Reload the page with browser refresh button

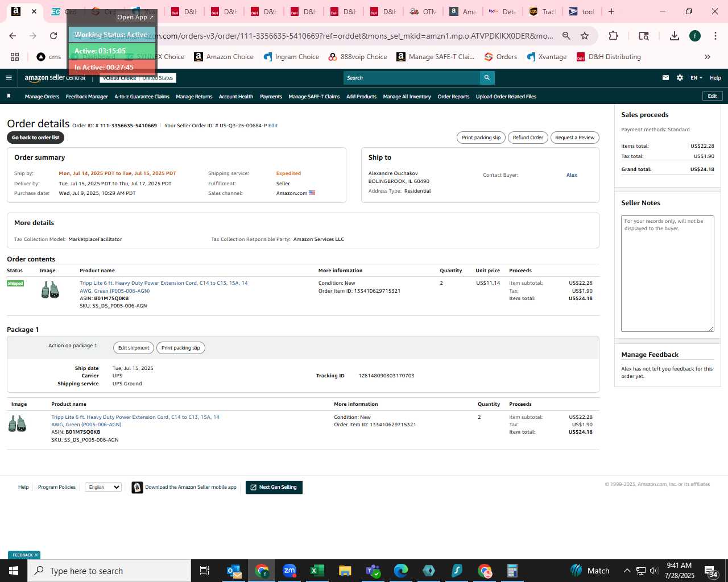pyautogui.click(x=53, y=36)
